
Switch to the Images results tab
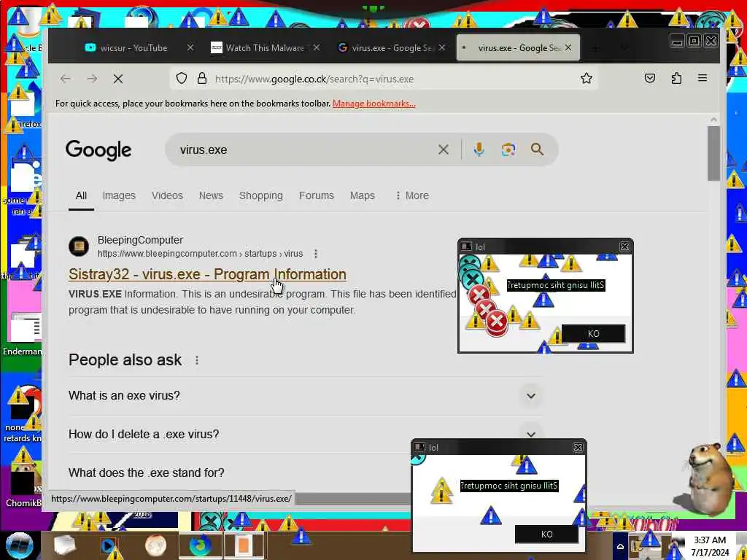119,195
